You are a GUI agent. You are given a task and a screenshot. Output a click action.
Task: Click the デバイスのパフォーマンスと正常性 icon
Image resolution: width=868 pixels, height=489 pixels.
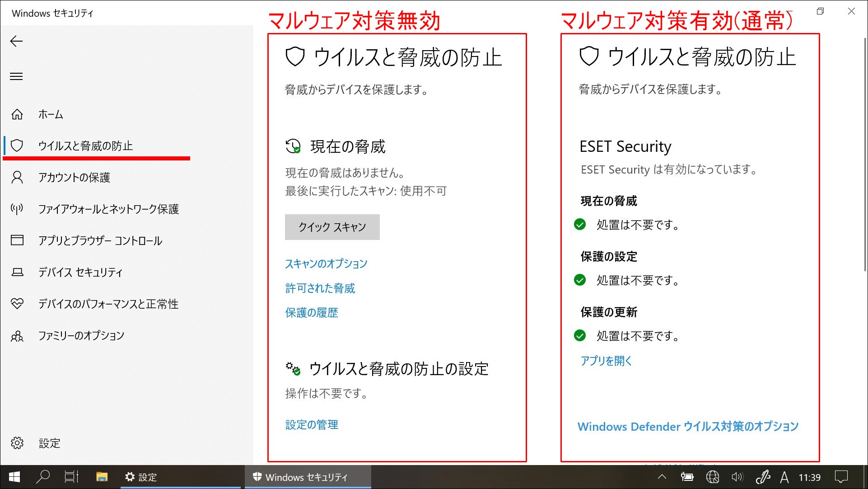tap(16, 304)
